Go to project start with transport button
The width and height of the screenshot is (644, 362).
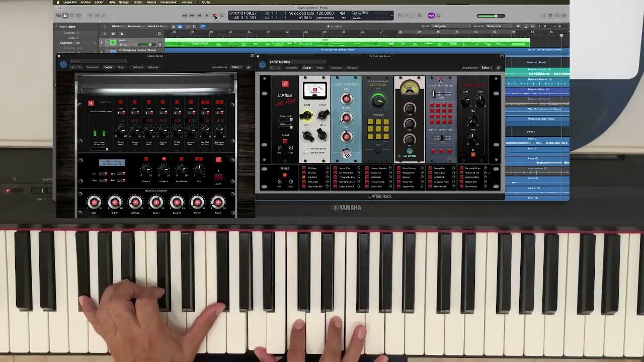pos(199,16)
